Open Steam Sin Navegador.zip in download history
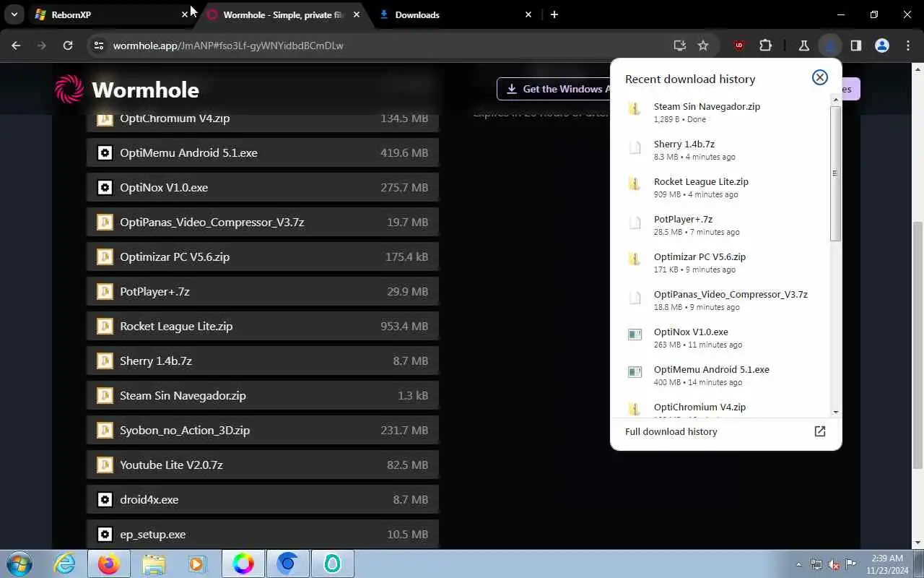 [722, 112]
